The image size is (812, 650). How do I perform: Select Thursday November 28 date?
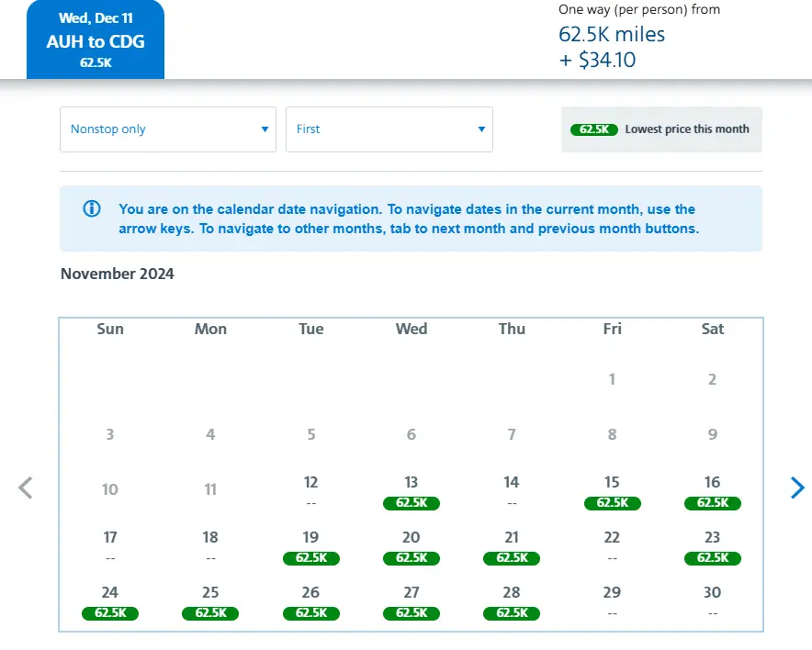(x=512, y=602)
